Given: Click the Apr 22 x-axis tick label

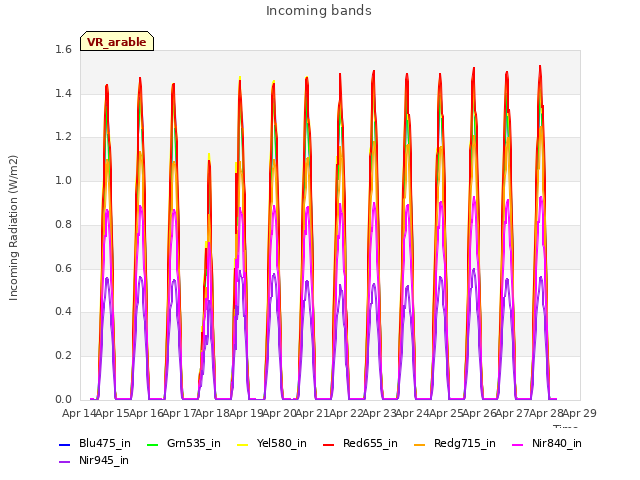Looking at the screenshot, I should (346, 413).
